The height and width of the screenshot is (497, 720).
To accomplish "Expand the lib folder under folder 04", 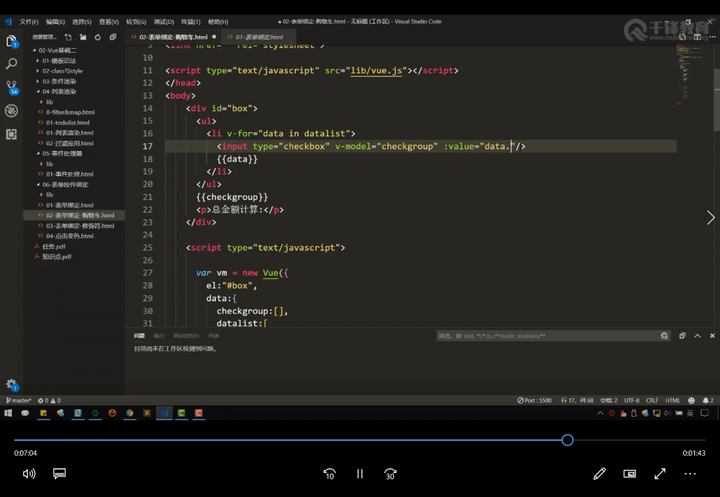I will [x=47, y=102].
